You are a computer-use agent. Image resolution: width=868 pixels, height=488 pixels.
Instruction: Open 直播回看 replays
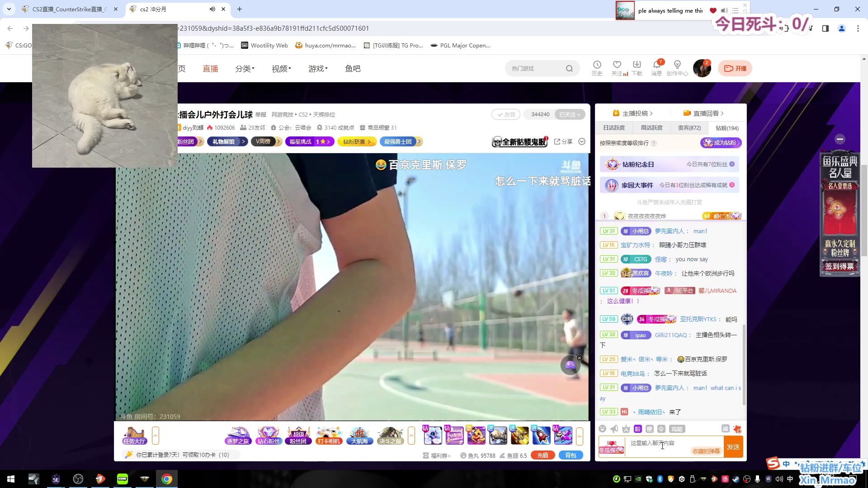coord(703,113)
